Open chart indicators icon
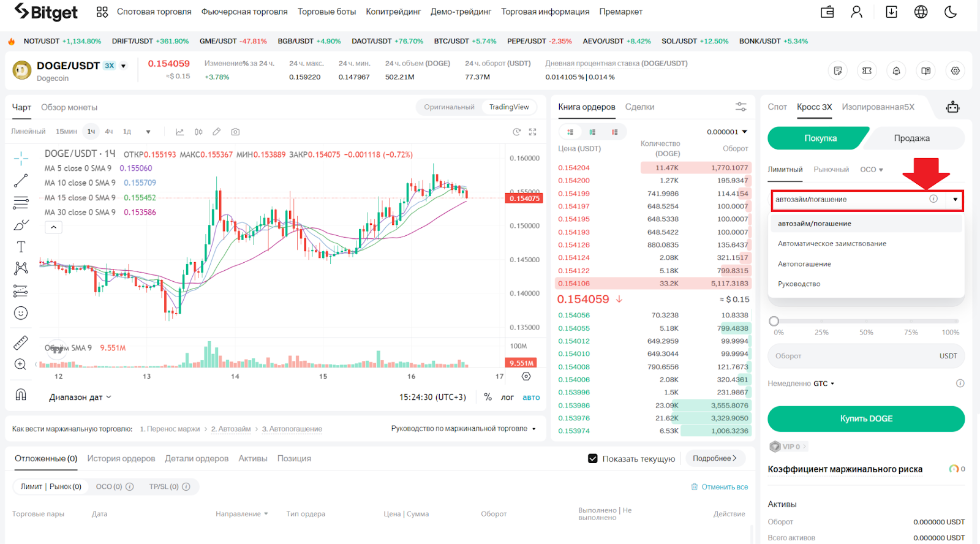Image resolution: width=980 pixels, height=544 pixels. (x=179, y=132)
